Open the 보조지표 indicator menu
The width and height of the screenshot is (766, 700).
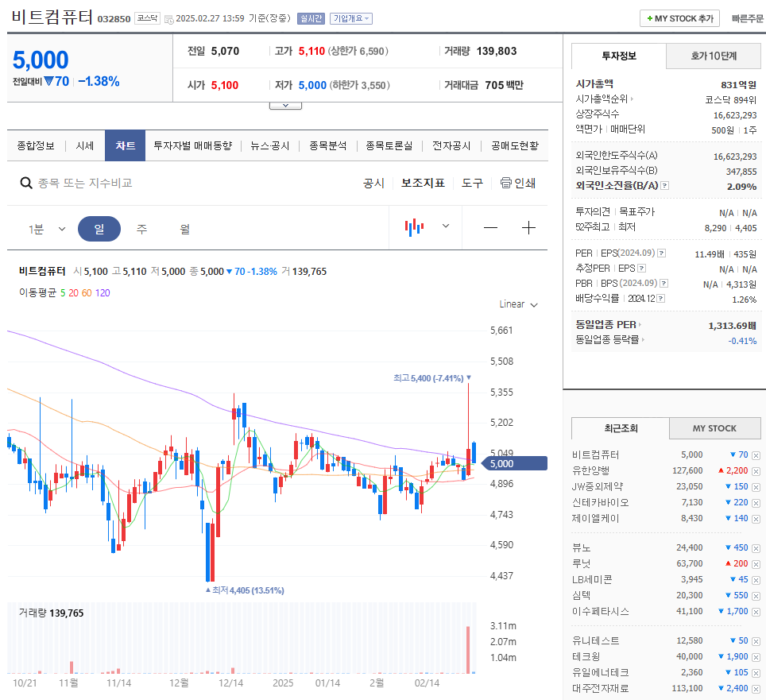pos(424,183)
